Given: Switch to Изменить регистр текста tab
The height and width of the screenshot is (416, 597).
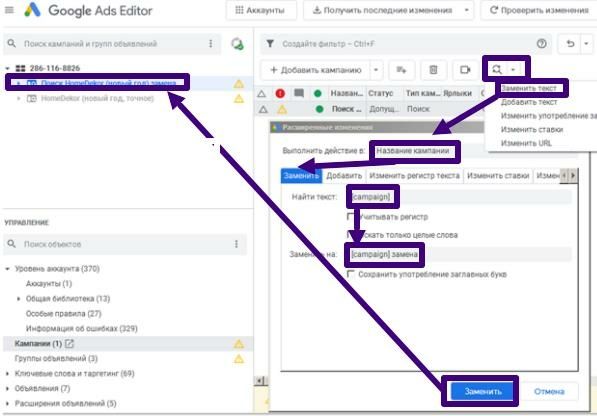Looking at the screenshot, I should point(414,176).
